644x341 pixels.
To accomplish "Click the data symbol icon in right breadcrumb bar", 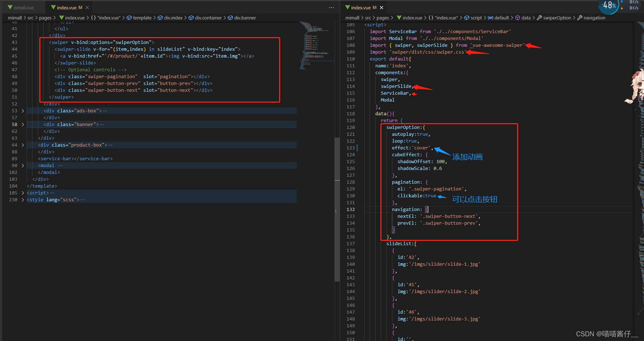I will click(x=518, y=18).
